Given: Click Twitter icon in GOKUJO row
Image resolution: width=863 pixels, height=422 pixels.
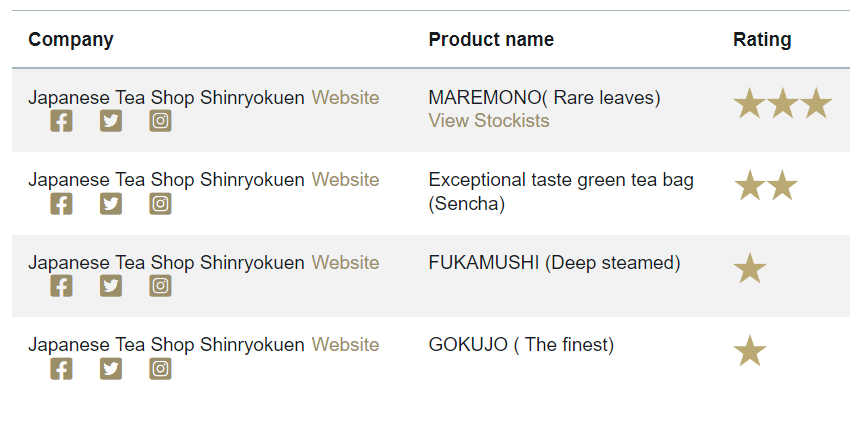Looking at the screenshot, I should coord(111,369).
